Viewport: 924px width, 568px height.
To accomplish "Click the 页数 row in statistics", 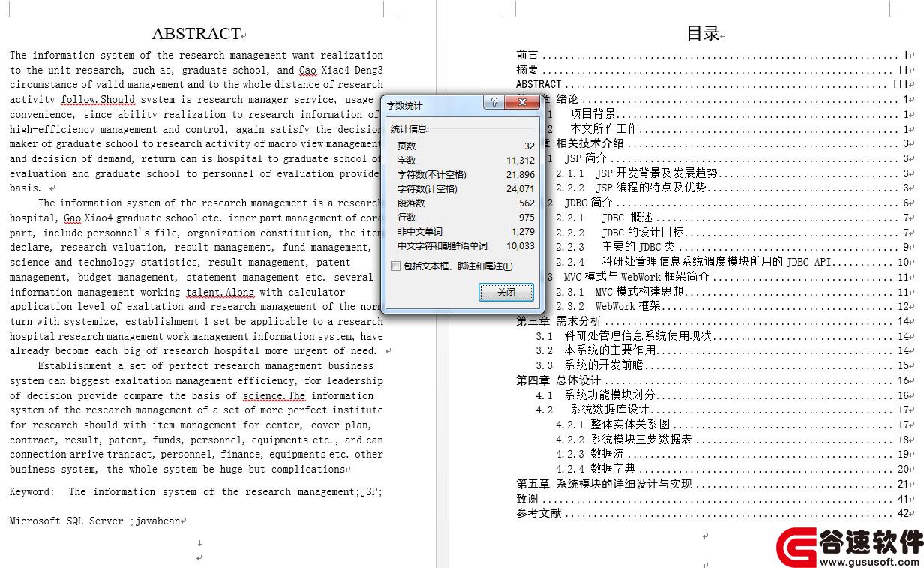I will click(465, 146).
